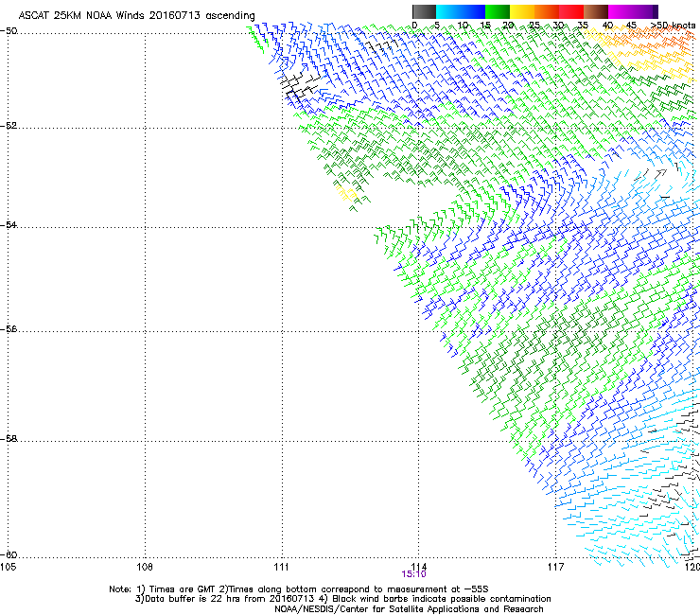This screenshot has width=700, height=615.
Task: Click the green 15-20 knots legend swatch
Action: 498,11
